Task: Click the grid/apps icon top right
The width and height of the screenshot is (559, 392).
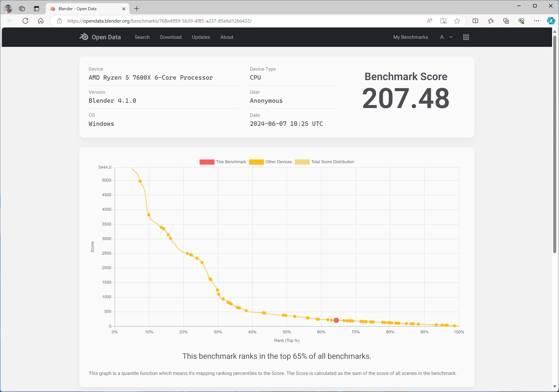Action: (466, 37)
